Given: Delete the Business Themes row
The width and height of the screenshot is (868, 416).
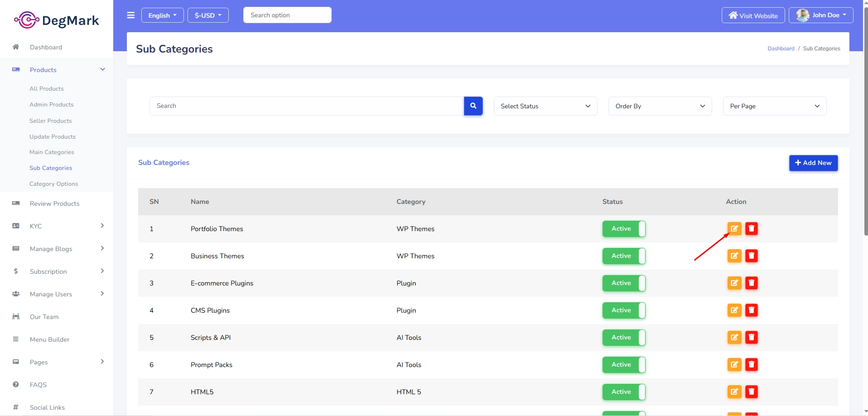Looking at the screenshot, I should pyautogui.click(x=751, y=256).
